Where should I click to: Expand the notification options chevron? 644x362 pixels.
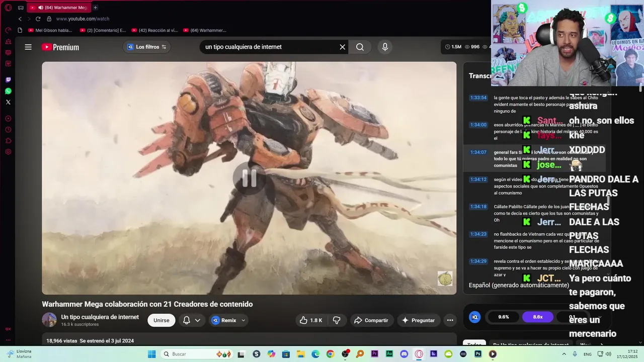(x=198, y=320)
